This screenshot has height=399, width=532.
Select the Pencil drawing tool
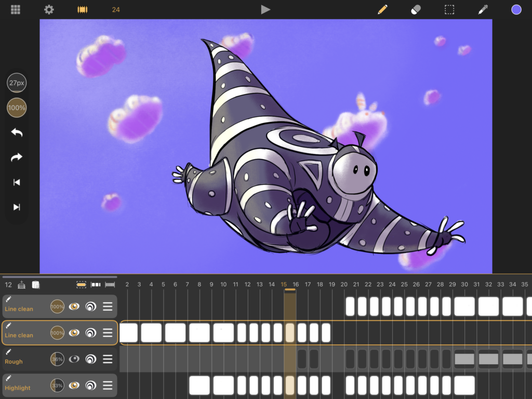tap(382, 9)
